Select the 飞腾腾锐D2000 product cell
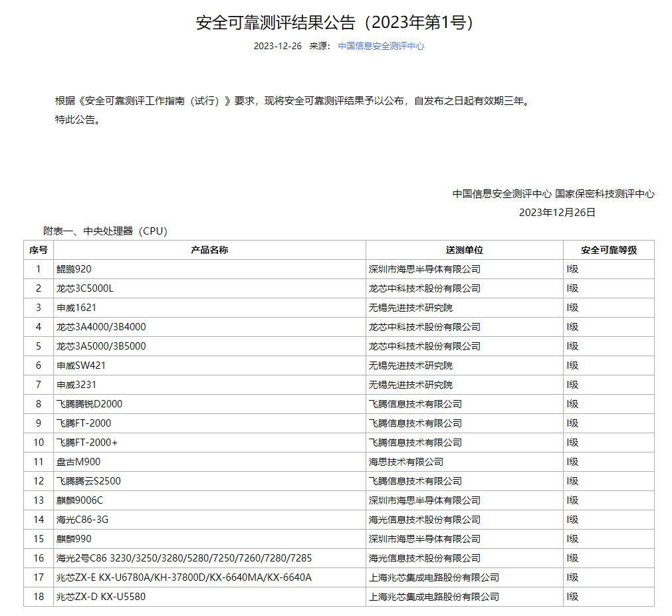The height and width of the screenshot is (616, 672). pos(209,405)
